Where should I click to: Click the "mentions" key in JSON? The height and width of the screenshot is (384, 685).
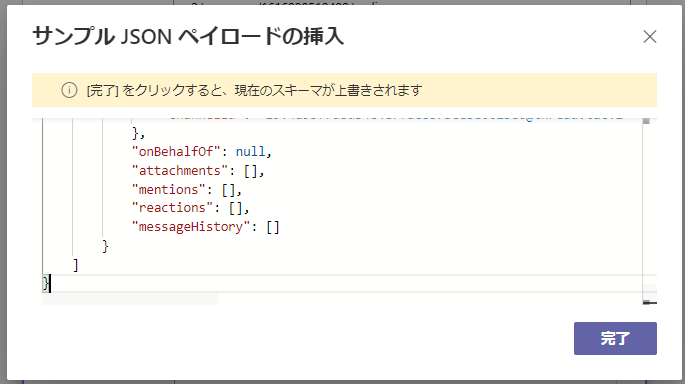[x=169, y=190]
